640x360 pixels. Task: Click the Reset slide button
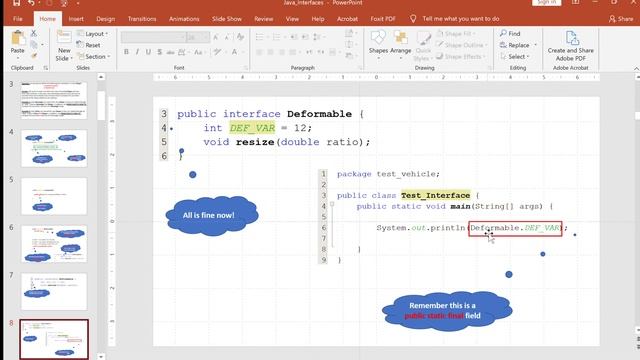89,45
